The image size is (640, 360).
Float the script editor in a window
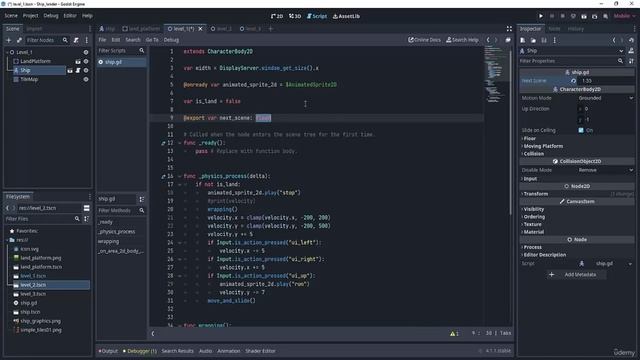pos(508,40)
